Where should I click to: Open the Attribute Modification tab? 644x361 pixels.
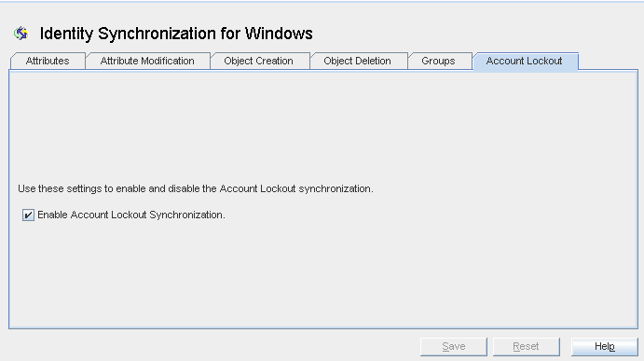point(147,61)
